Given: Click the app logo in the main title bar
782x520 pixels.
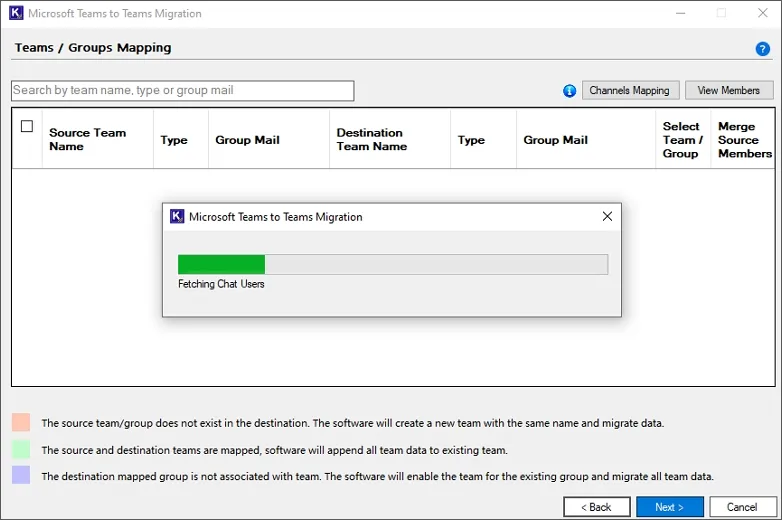Looking at the screenshot, I should click(16, 13).
